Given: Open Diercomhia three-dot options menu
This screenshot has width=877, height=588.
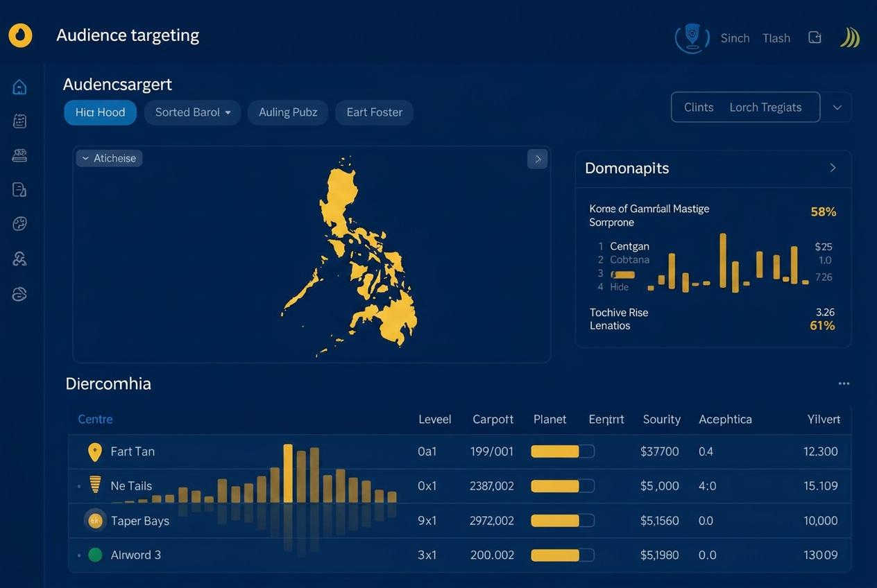Looking at the screenshot, I should coord(844,383).
